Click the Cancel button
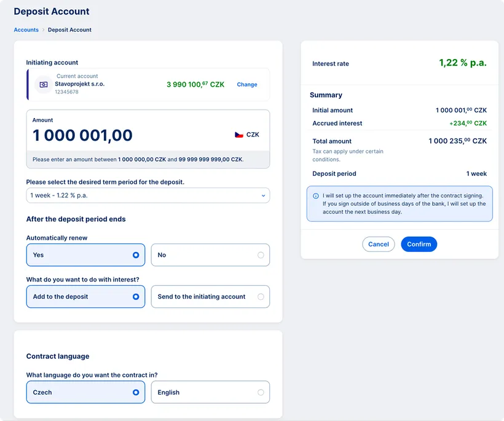The image size is (504, 421). pyautogui.click(x=378, y=244)
